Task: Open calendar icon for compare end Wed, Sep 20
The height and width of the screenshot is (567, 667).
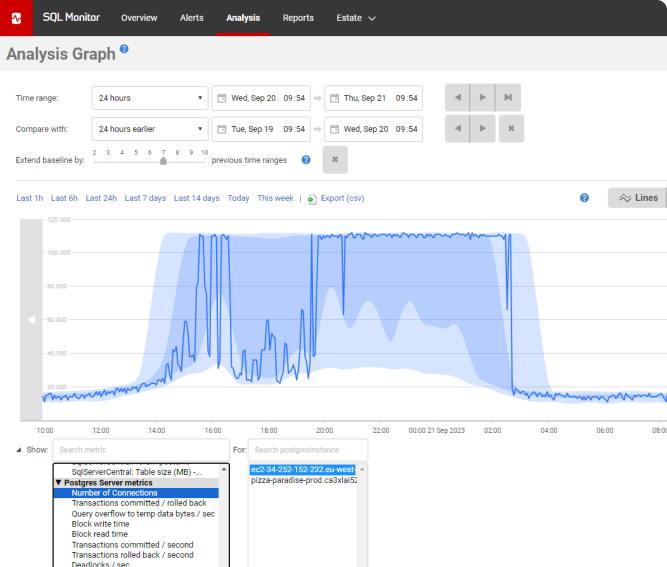Action: pyautogui.click(x=334, y=129)
